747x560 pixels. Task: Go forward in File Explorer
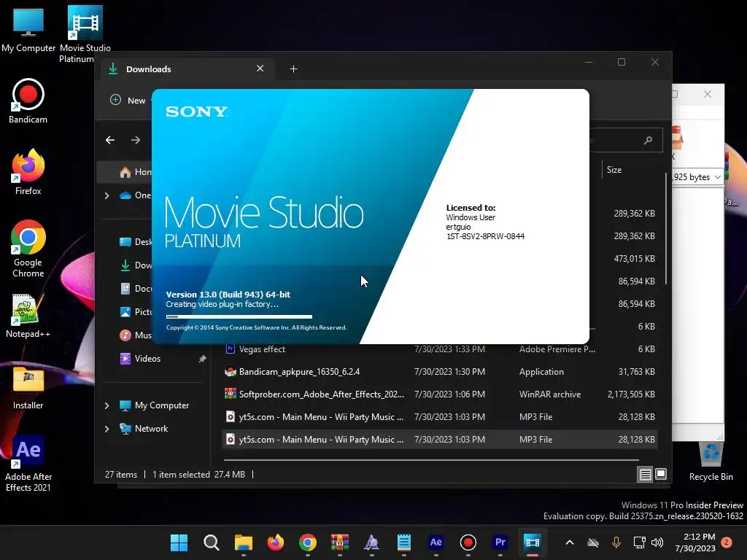tap(136, 140)
